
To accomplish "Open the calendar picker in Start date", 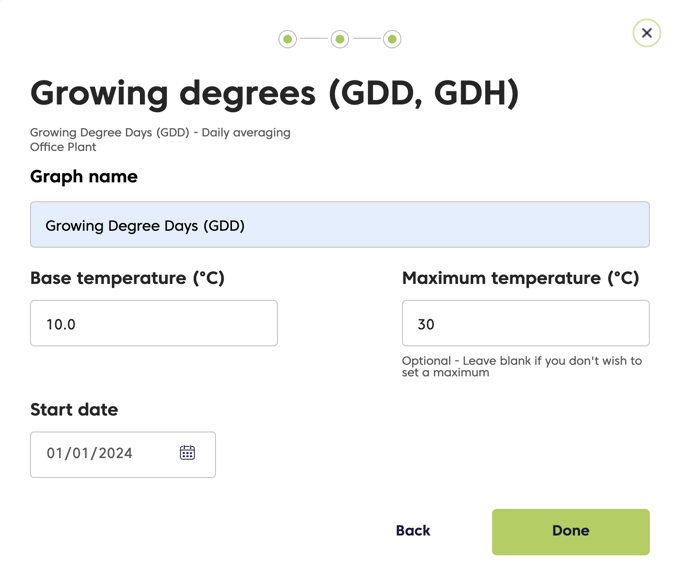I will (x=187, y=453).
